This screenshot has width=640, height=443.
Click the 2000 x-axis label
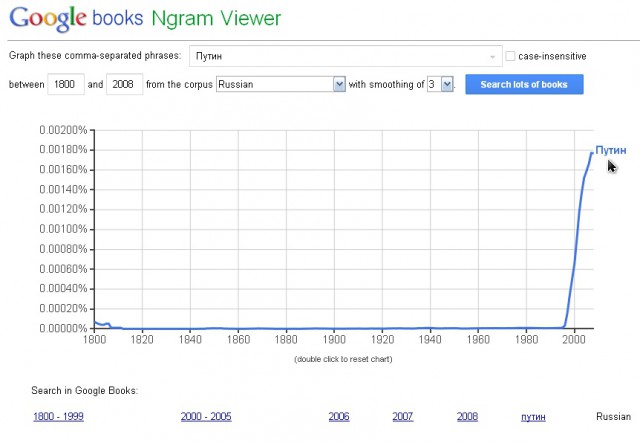coord(574,339)
